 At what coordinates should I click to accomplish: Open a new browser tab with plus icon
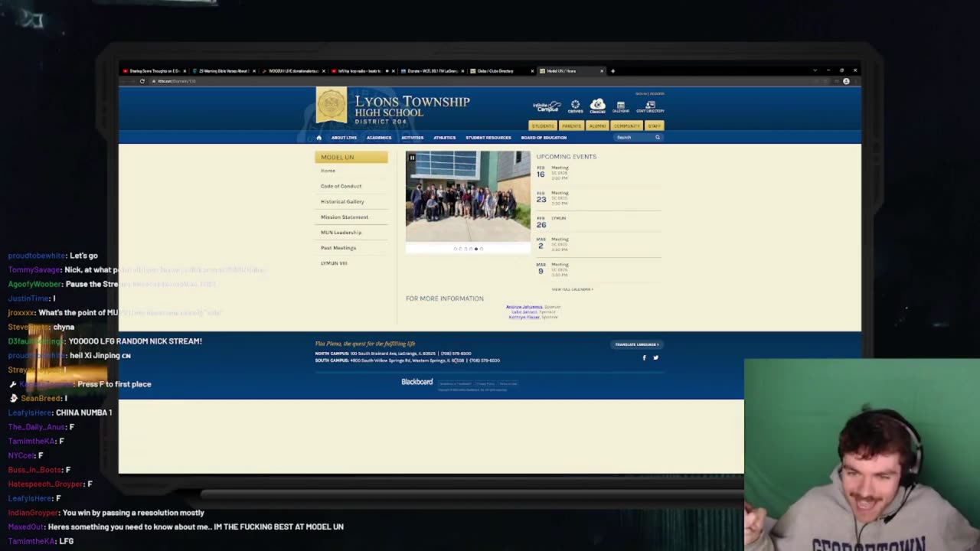tap(612, 71)
